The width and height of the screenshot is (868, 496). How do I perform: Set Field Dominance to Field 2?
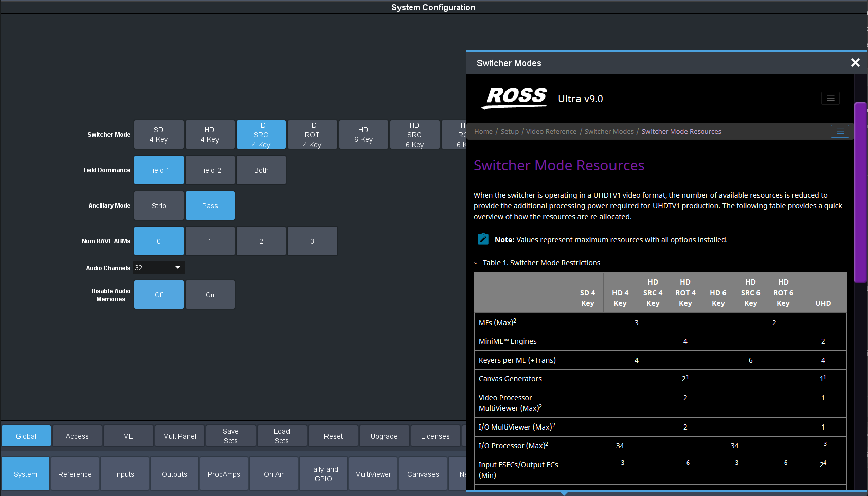(210, 170)
